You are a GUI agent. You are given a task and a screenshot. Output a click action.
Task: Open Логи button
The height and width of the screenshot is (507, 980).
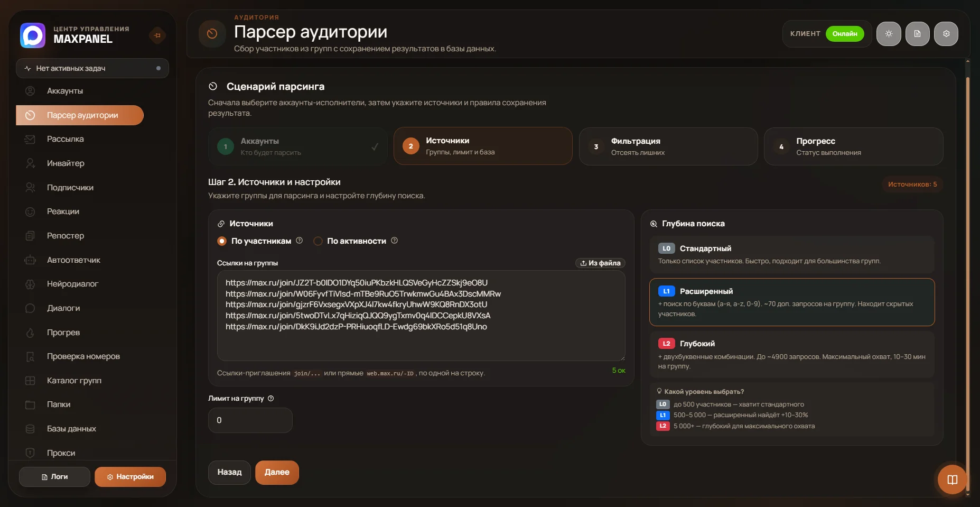click(54, 477)
